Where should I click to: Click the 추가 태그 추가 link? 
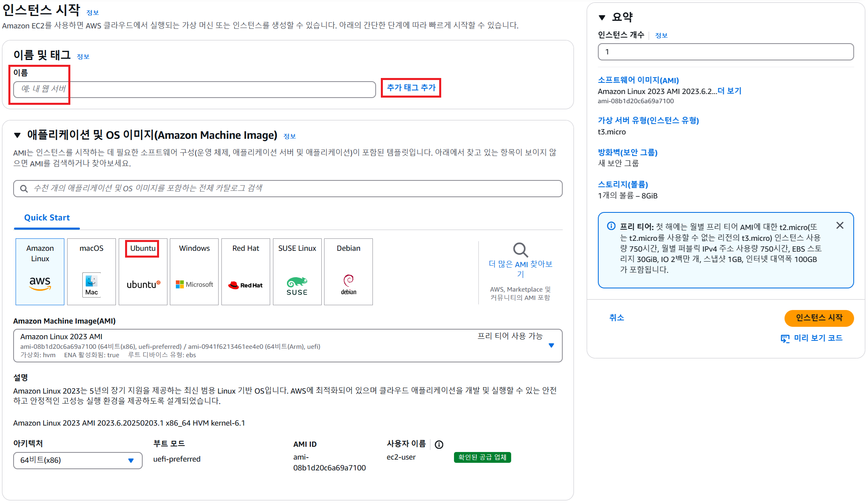click(x=411, y=88)
